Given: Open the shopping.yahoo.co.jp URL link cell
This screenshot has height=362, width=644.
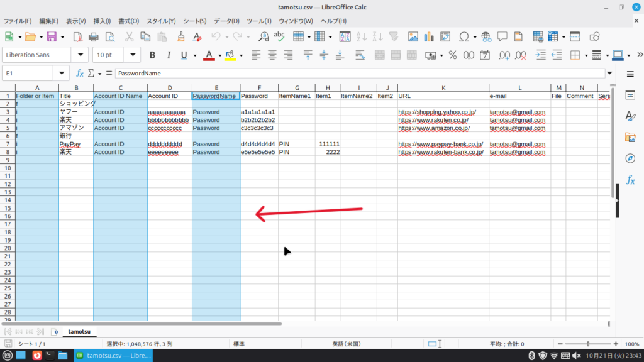Looking at the screenshot, I should [x=437, y=112].
